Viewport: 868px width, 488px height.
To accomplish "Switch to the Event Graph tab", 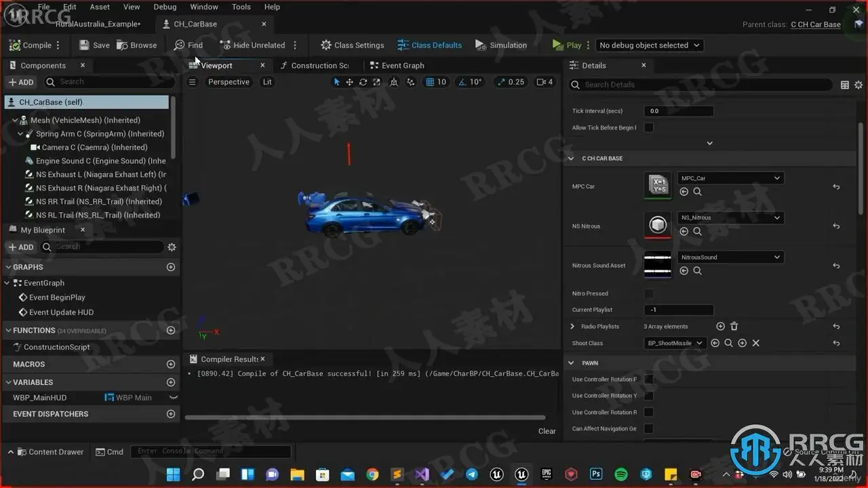I will (x=397, y=66).
